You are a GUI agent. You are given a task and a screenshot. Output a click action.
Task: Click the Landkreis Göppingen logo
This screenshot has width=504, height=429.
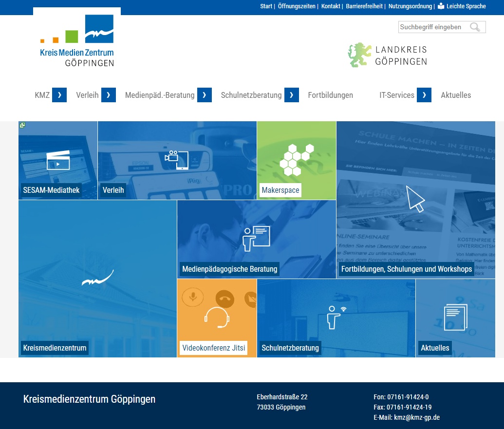(x=388, y=55)
